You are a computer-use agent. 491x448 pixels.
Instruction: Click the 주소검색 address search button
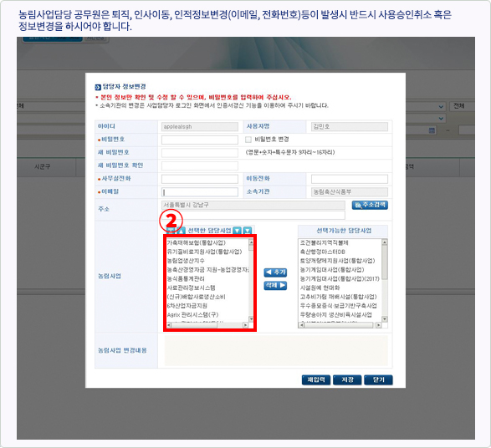pyautogui.click(x=370, y=206)
